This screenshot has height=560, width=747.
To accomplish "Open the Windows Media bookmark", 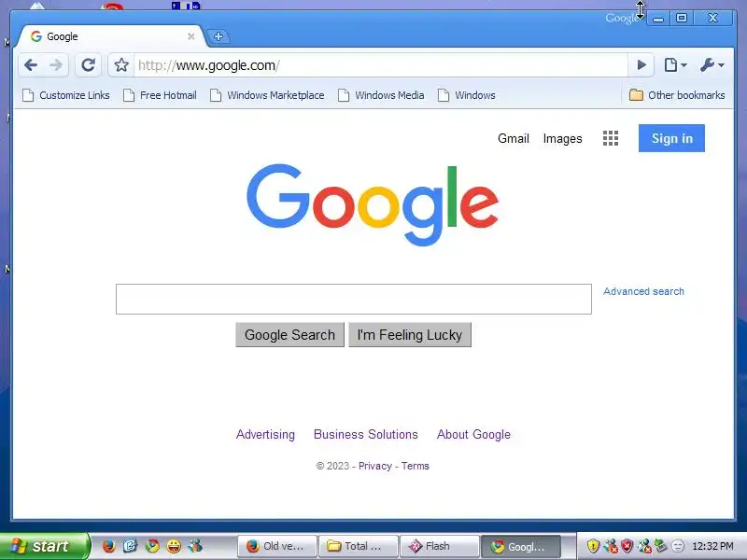I will click(x=381, y=95).
